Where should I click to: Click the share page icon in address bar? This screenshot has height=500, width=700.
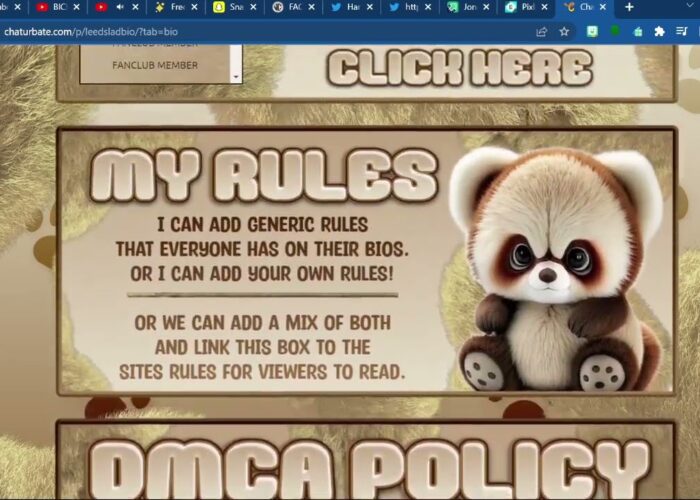(542, 31)
